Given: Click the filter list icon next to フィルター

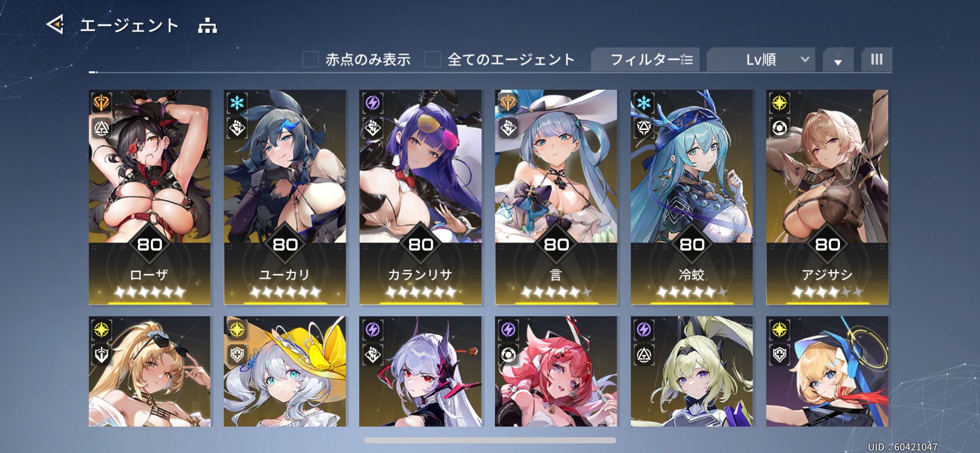Looking at the screenshot, I should [x=686, y=60].
